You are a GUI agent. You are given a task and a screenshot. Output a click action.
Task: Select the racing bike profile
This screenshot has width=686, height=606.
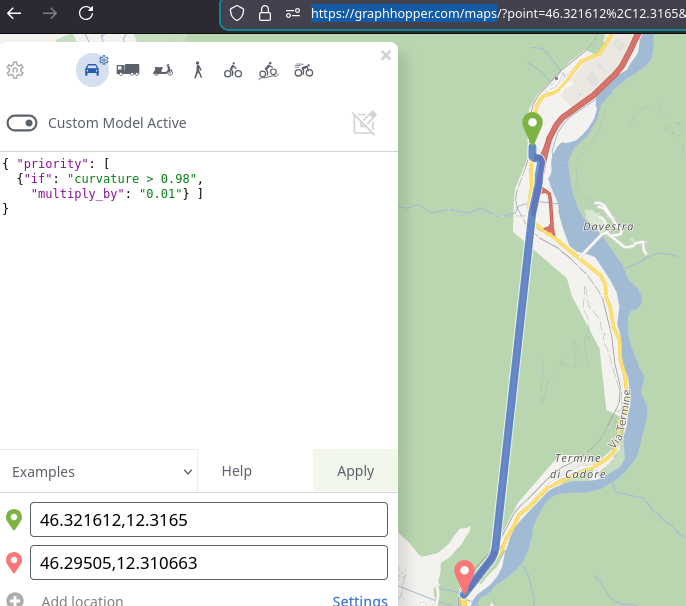click(303, 70)
